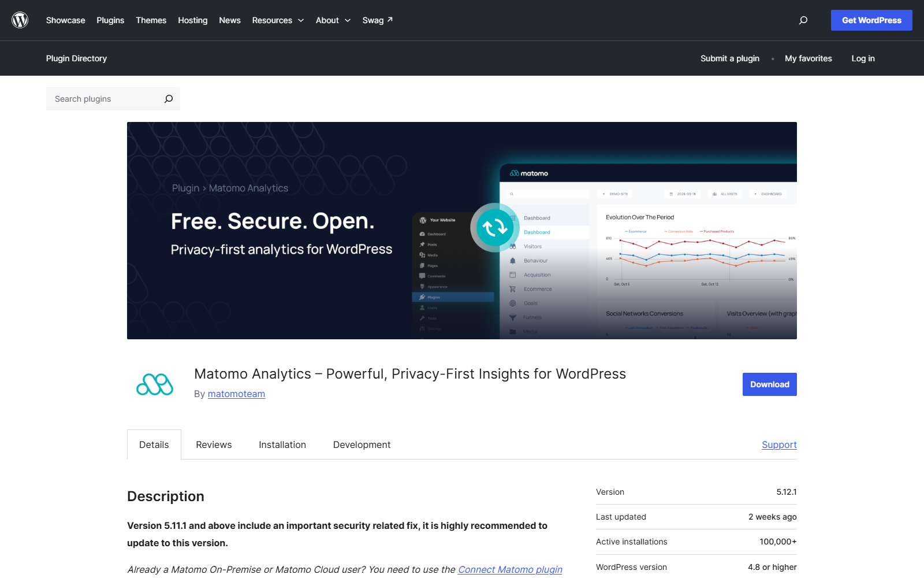924x578 pixels.
Task: Open the Hosting page
Action: coord(193,20)
